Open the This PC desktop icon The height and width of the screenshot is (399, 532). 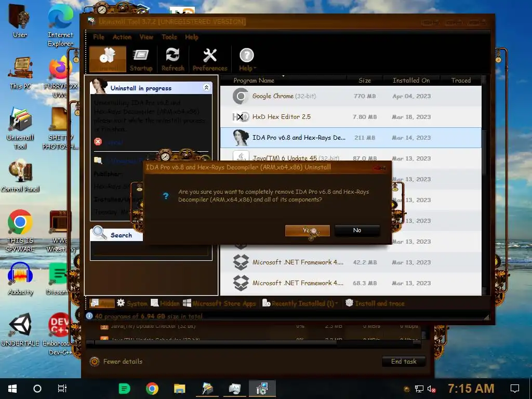(x=20, y=73)
